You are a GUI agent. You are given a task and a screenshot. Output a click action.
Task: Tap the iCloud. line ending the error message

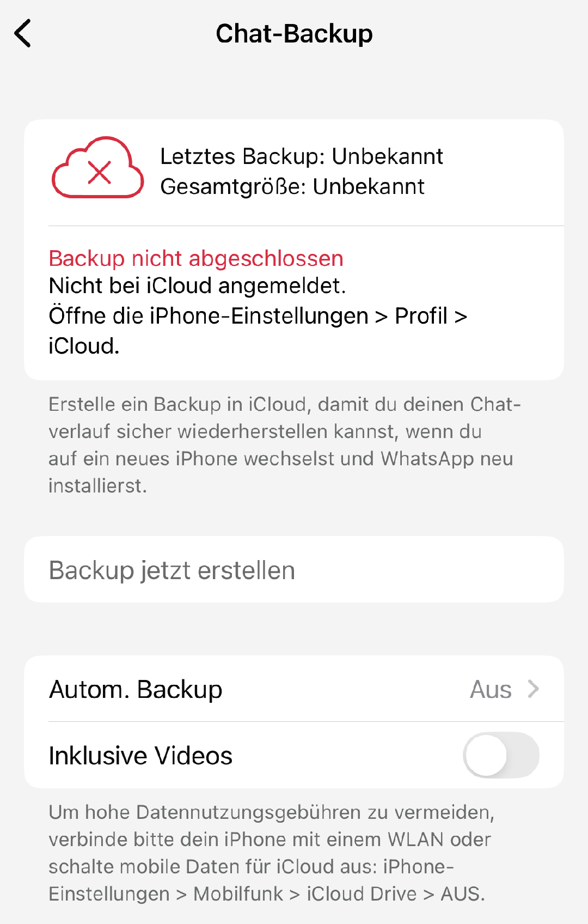[84, 346]
